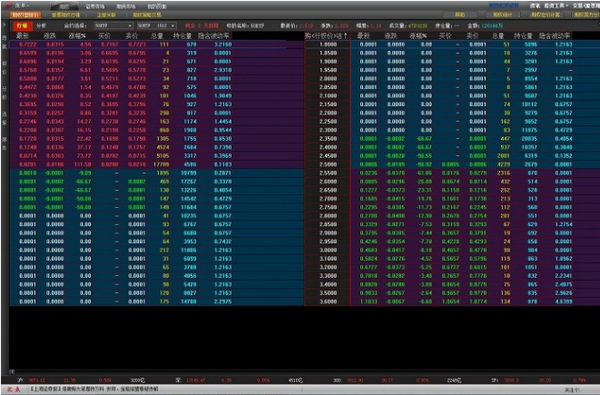Click the red app logo icon at top-left
This screenshot has width=600, height=395.
click(8, 5)
